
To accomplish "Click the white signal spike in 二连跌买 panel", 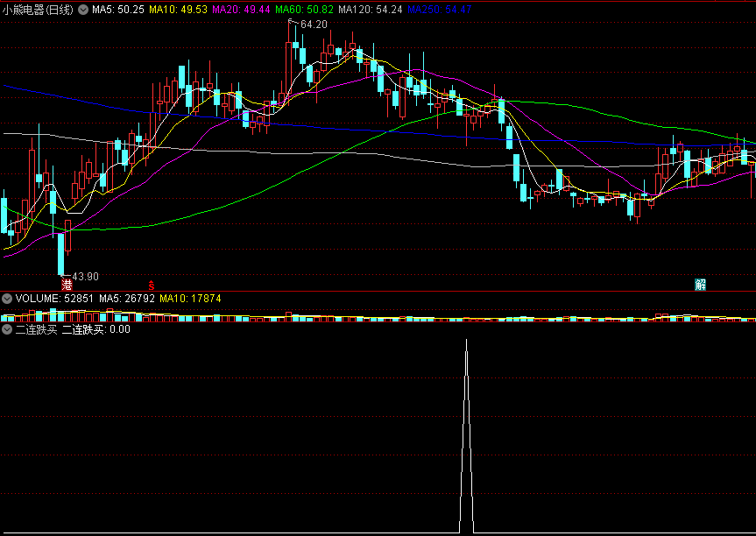I will 466,436.
